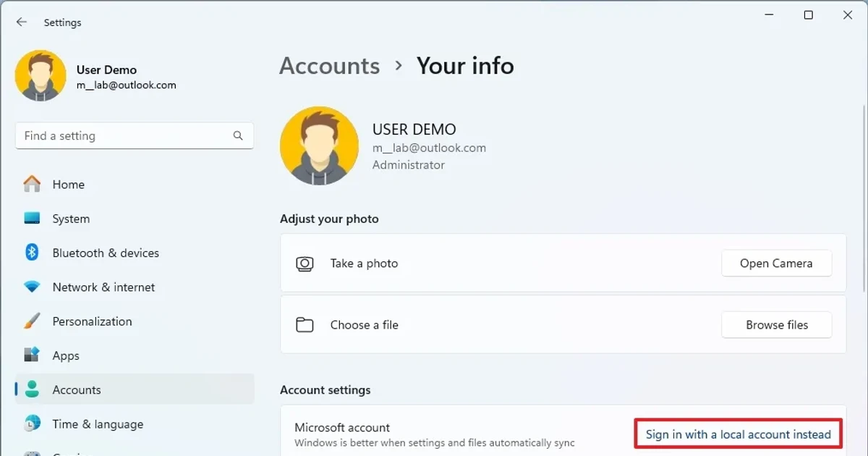Select Accounts in the sidebar

click(x=135, y=389)
